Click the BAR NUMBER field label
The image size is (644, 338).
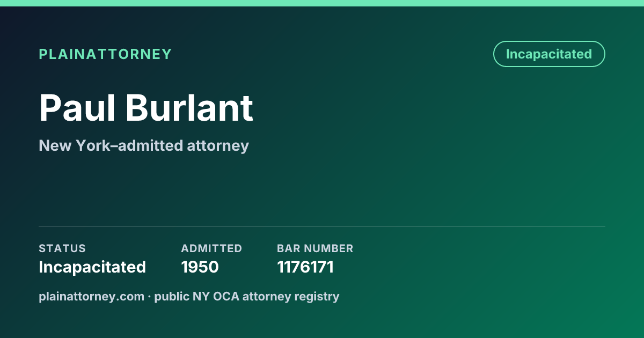[x=315, y=248]
